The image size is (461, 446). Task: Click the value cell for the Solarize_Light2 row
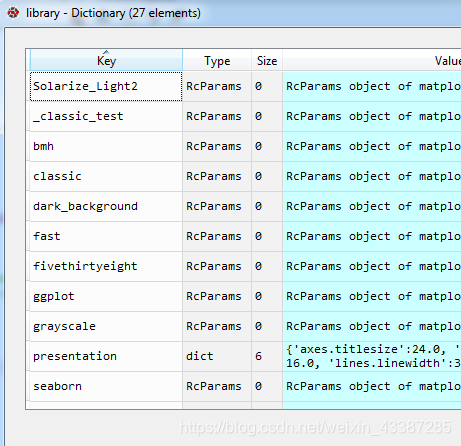tap(372, 86)
